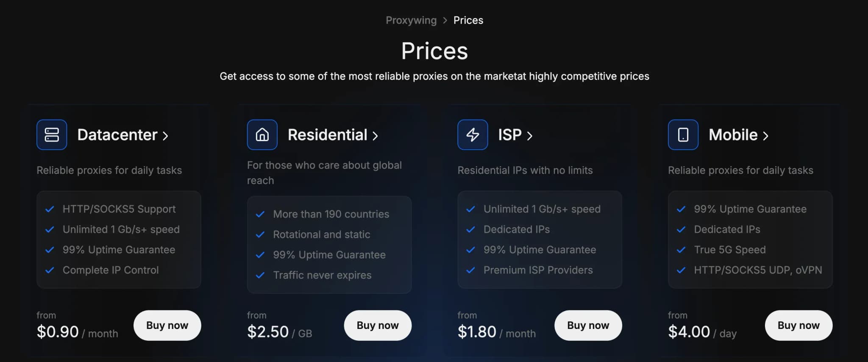Click the checkmark beside Premium ISP Providers
The image size is (868, 362).
470,270
